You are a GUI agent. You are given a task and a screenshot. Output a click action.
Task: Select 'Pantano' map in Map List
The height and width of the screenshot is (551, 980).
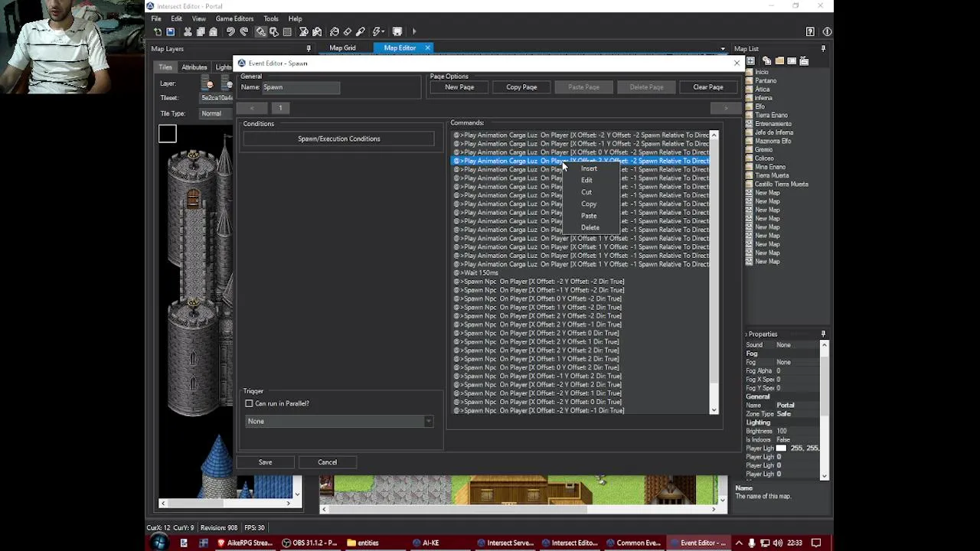click(x=766, y=80)
